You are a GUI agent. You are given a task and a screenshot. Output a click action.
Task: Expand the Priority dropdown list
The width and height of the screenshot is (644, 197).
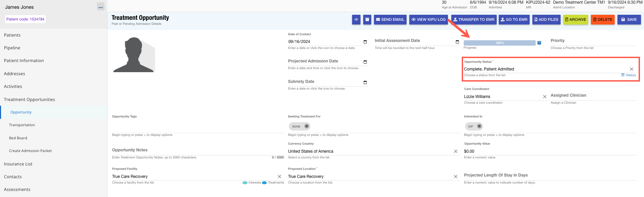coord(592,41)
